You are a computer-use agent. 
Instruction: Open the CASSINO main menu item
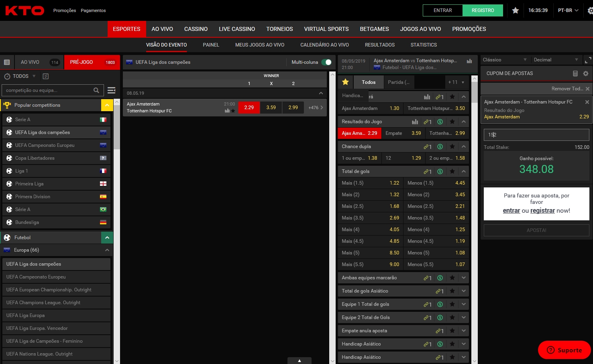pos(196,29)
